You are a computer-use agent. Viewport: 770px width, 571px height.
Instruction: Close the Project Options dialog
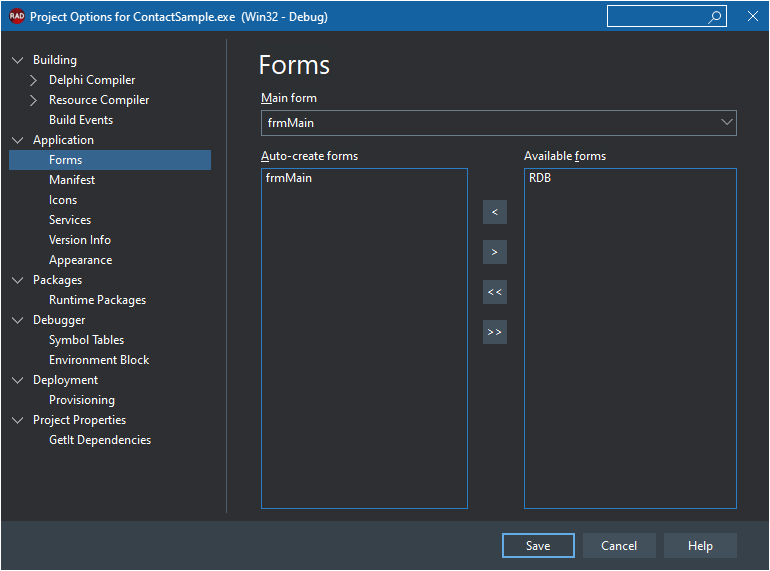tap(752, 16)
